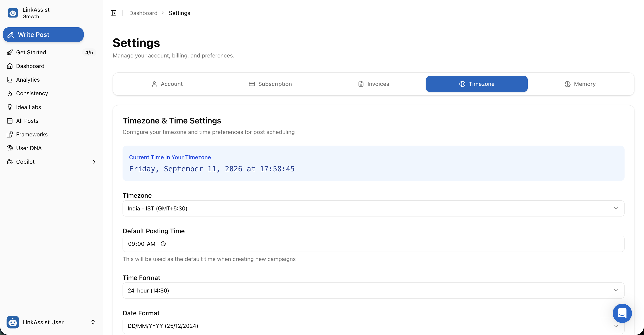Click the Analytics bar chart icon
The height and width of the screenshot is (335, 644).
pyautogui.click(x=10, y=79)
